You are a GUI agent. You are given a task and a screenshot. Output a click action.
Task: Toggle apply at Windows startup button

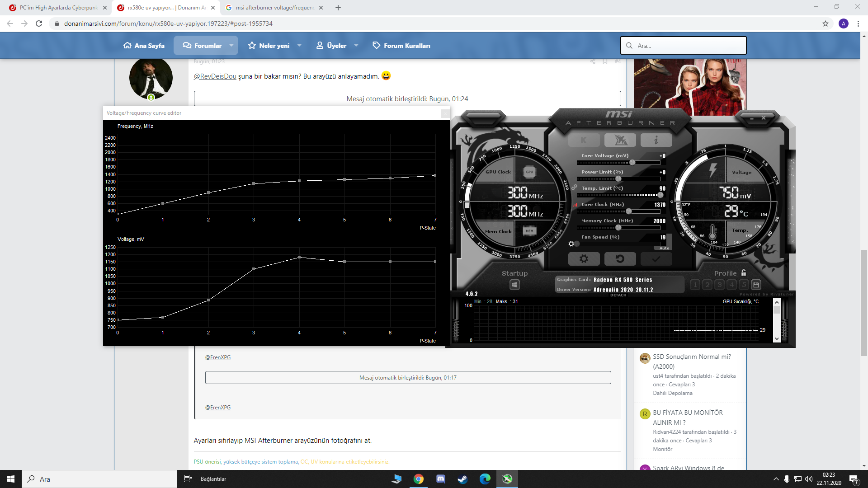(x=514, y=285)
